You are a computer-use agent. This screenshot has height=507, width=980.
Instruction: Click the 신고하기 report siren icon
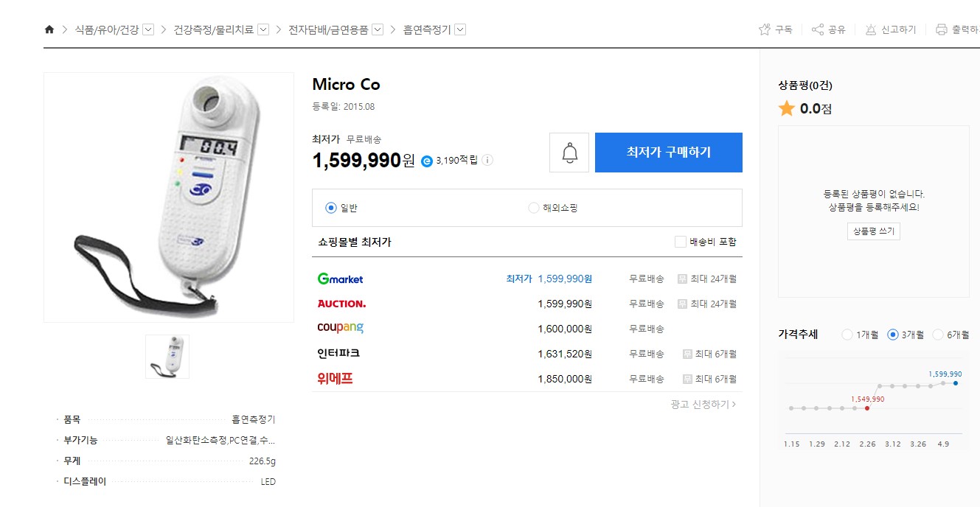pos(871,29)
